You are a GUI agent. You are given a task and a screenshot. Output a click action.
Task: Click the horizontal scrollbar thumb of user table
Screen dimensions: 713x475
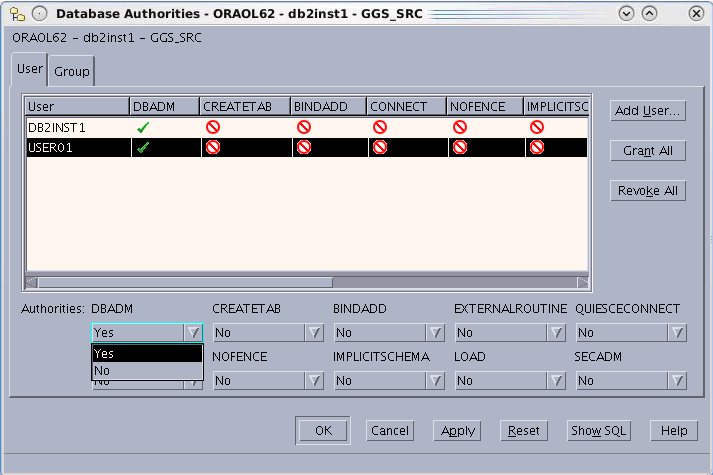(x=185, y=283)
